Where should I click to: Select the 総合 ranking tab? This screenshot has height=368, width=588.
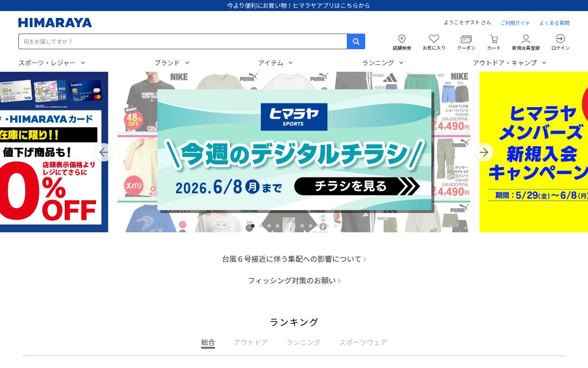(208, 343)
